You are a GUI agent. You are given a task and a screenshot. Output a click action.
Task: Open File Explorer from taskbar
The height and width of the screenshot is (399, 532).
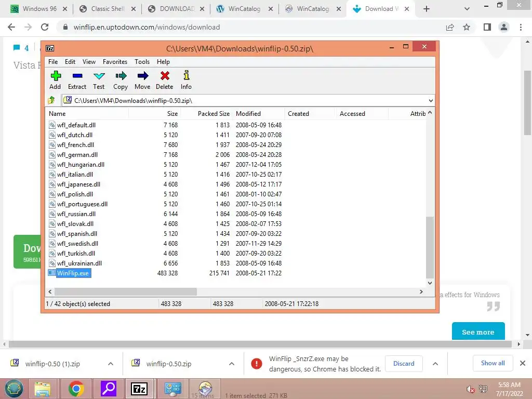tap(43, 389)
